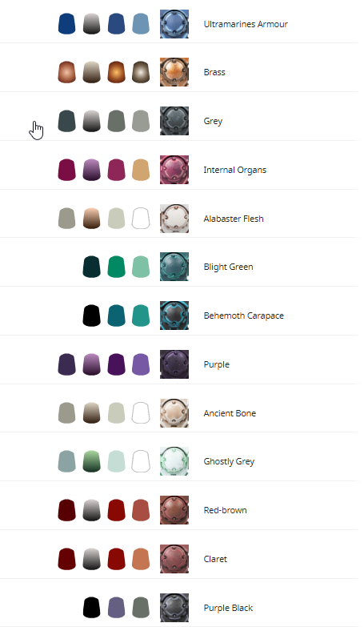The height and width of the screenshot is (627, 364).
Task: Open the Internal Organs scheme label
Action: coord(235,170)
